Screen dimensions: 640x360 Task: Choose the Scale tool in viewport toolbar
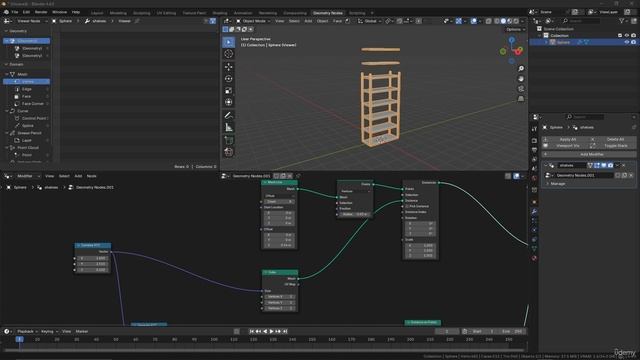[x=229, y=91]
